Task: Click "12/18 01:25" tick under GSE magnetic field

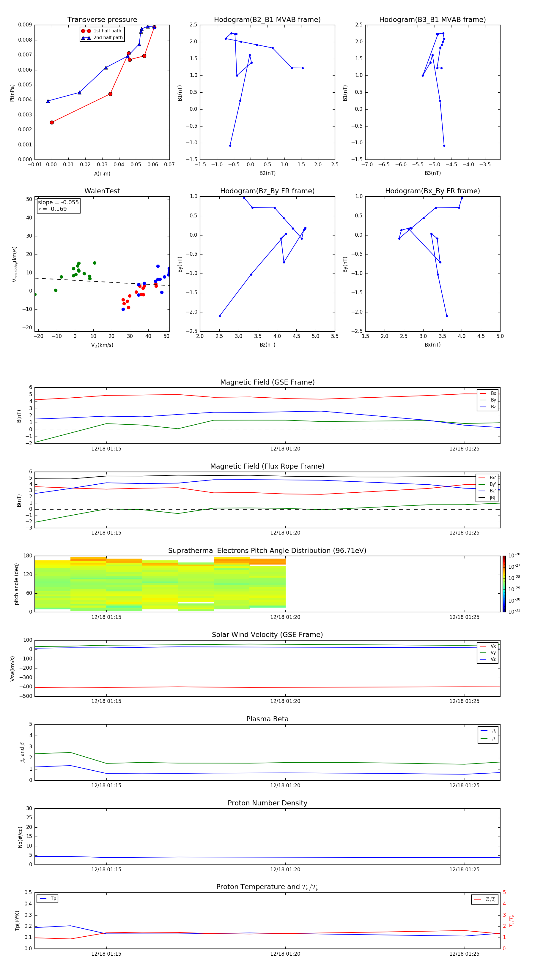Action: click(464, 449)
